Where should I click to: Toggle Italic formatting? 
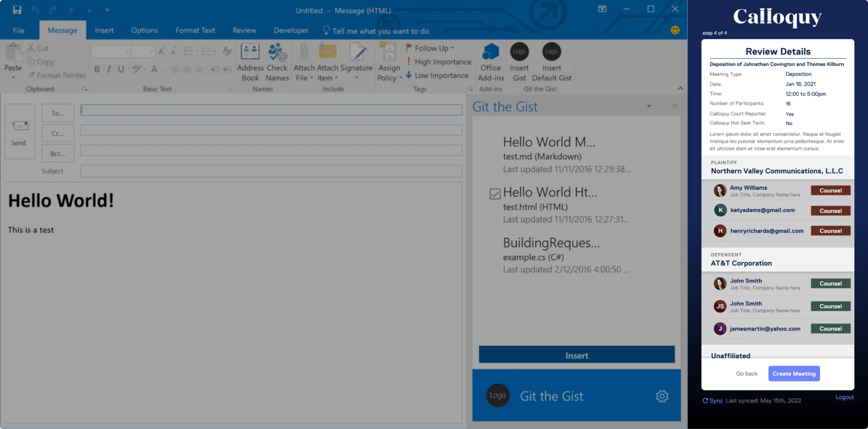coord(109,69)
